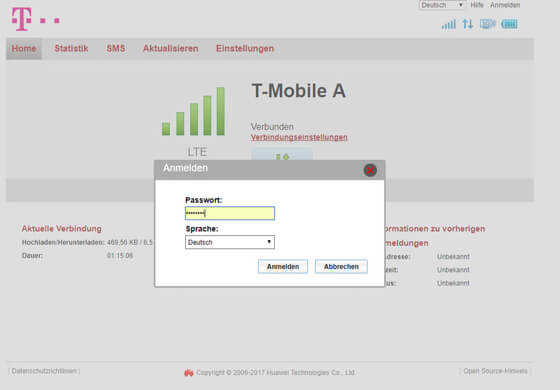Open the Einstellungen tab
This screenshot has height=390, width=560.
245,49
